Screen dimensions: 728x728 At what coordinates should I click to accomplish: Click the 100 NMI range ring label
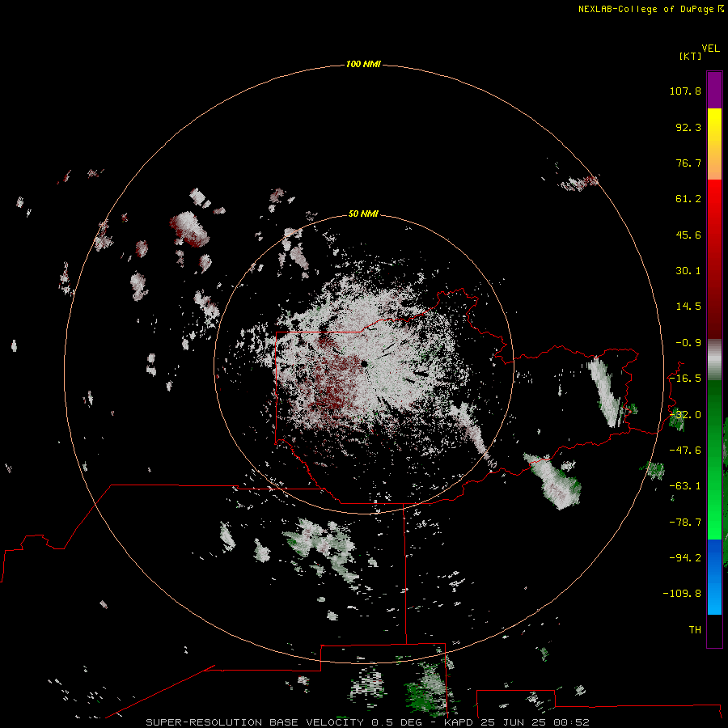[363, 64]
